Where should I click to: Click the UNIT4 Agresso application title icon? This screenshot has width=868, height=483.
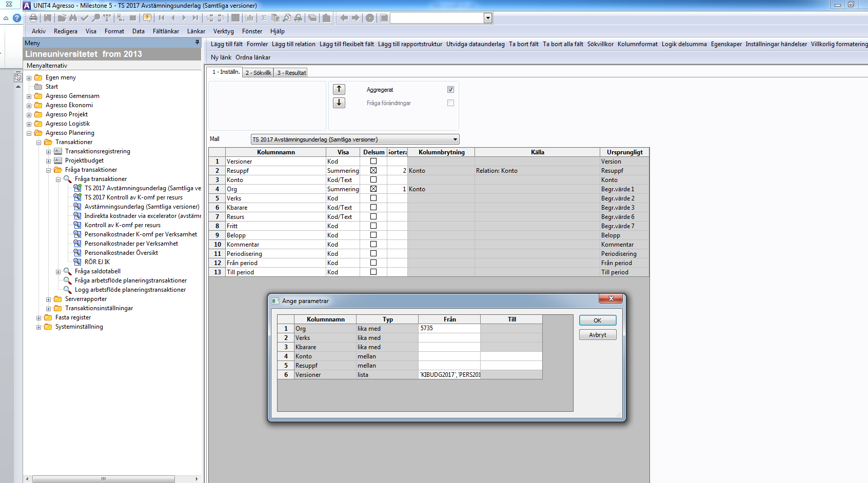(27, 5)
